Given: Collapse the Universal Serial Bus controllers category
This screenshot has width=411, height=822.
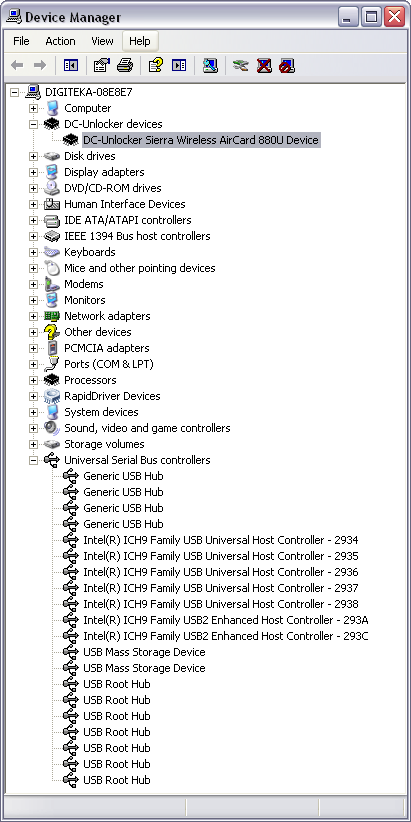Looking at the screenshot, I should coord(34,460).
